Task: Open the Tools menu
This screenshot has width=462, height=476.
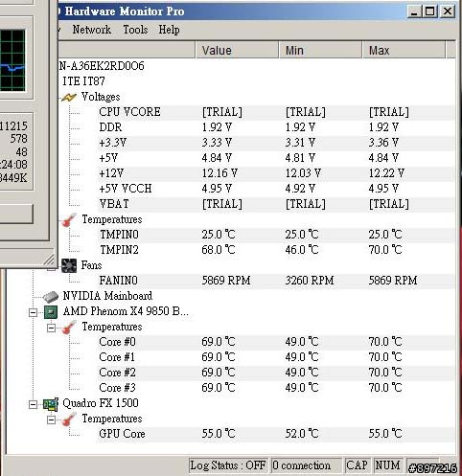Action: click(135, 30)
